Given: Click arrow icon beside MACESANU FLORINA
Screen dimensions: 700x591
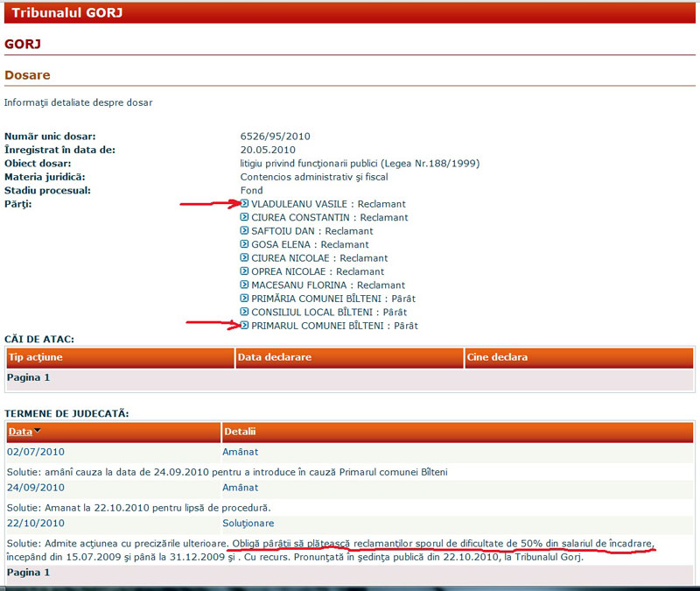Looking at the screenshot, I should coord(244,285).
